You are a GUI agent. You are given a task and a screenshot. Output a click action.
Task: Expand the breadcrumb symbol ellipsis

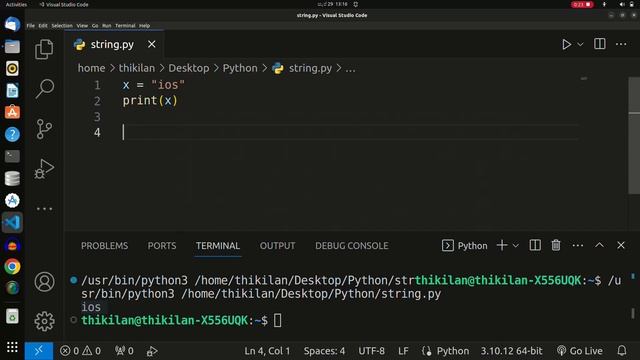[x=350, y=68]
